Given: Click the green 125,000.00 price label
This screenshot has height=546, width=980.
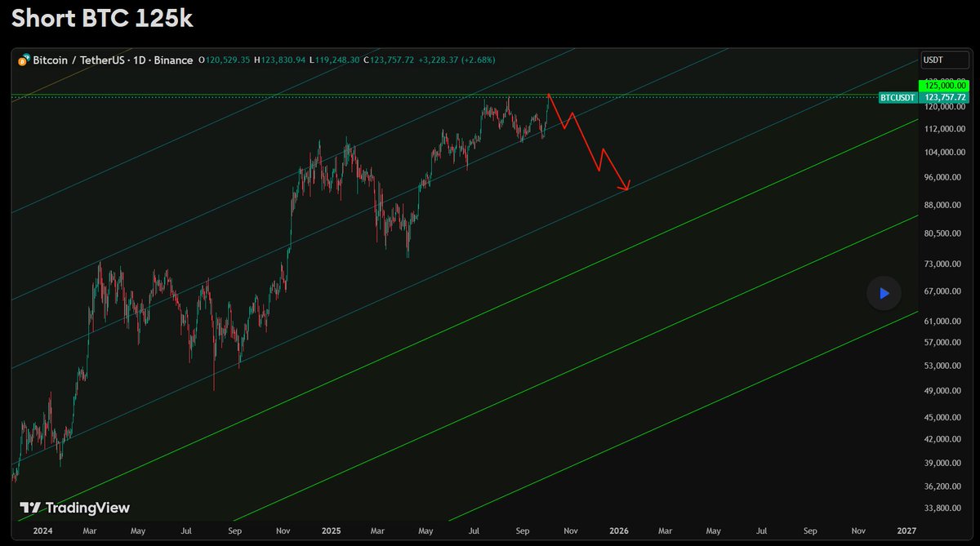Looking at the screenshot, I should 945,85.
